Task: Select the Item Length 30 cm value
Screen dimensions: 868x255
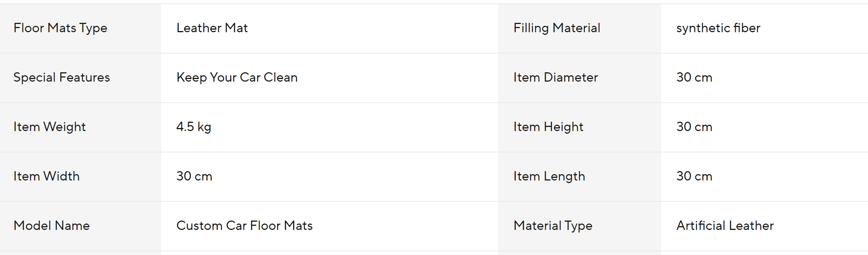Action: coord(694,176)
